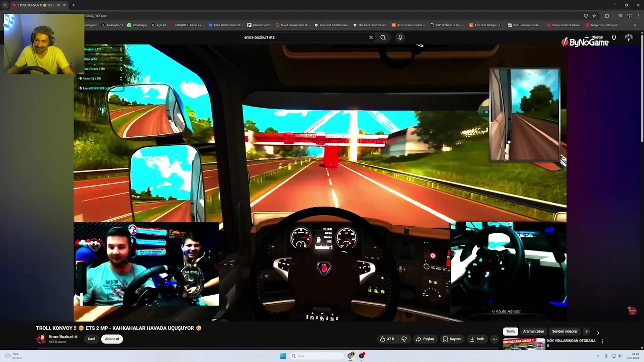
Task: Open tab search dropdown arrow
Action: [5, 5]
